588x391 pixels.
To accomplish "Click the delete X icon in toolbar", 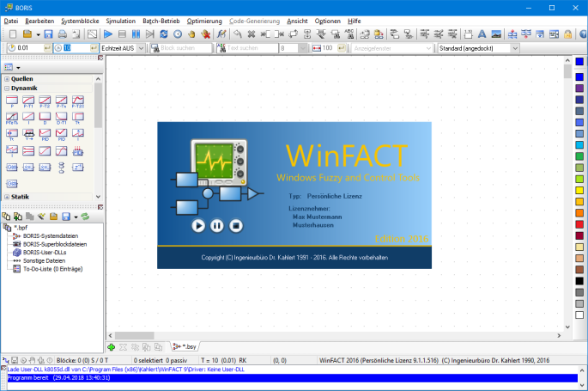I will point(252,34).
